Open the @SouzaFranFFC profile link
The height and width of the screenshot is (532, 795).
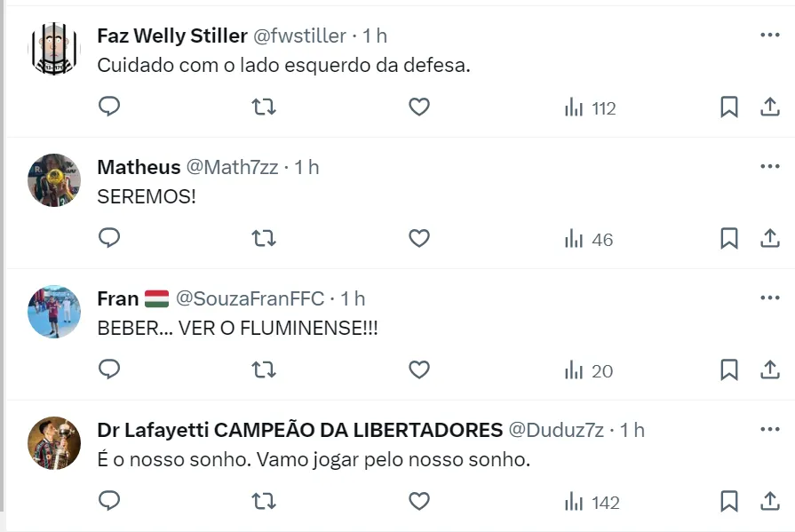pyautogui.click(x=250, y=299)
